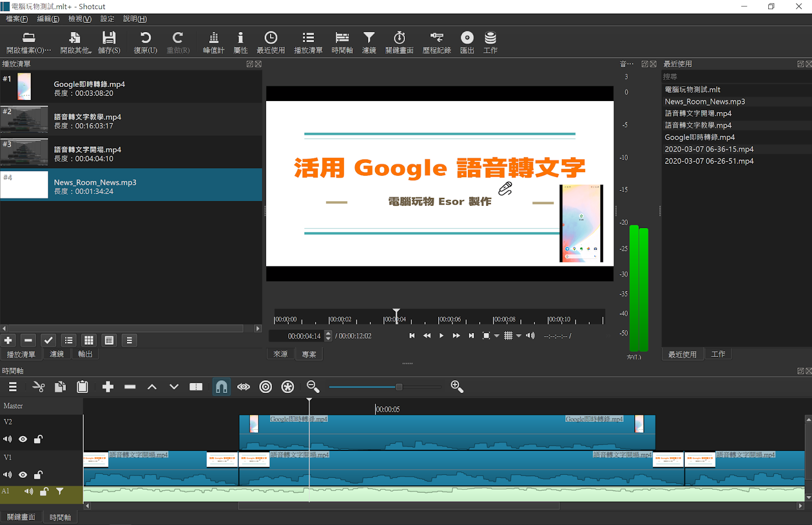Toggle timeline snapping magnet
The height and width of the screenshot is (525, 812).
(x=221, y=387)
